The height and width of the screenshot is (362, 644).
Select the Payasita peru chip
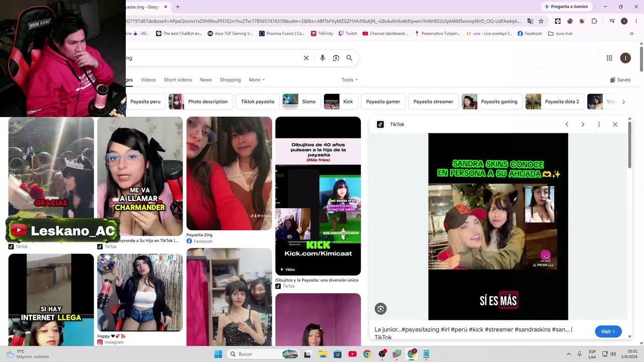click(x=145, y=102)
